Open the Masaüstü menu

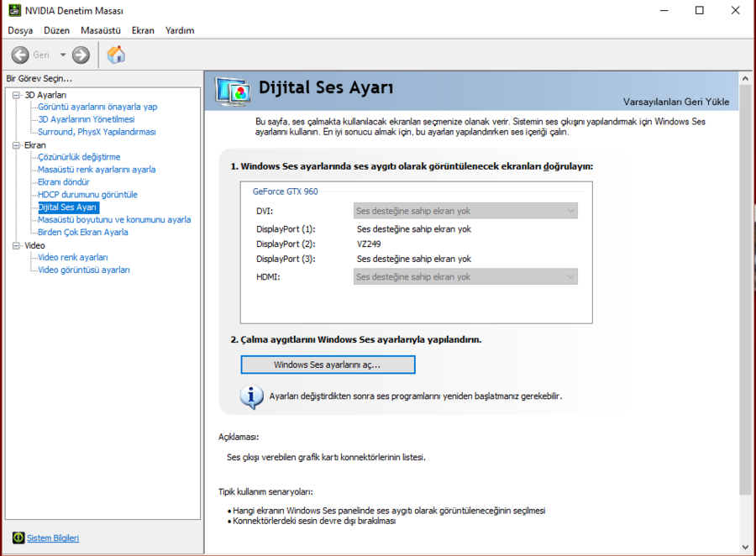coord(101,30)
